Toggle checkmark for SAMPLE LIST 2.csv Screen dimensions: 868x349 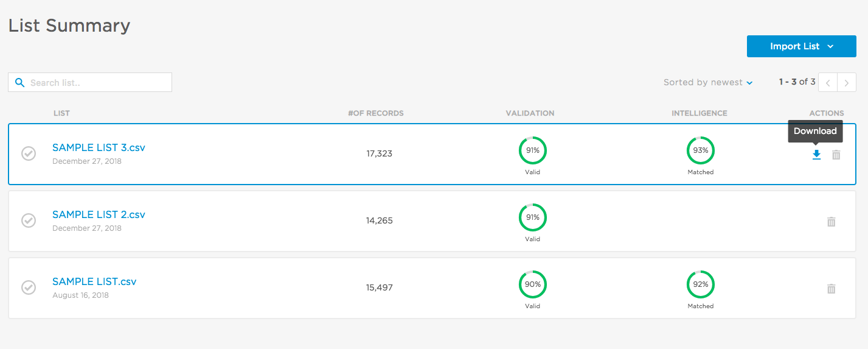pos(29,220)
